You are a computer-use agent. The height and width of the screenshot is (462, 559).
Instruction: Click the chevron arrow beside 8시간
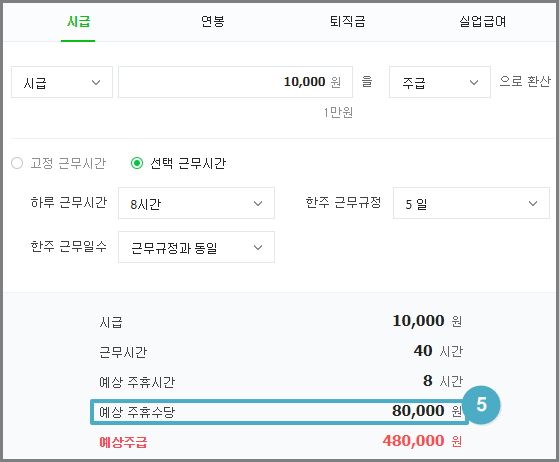pos(258,204)
